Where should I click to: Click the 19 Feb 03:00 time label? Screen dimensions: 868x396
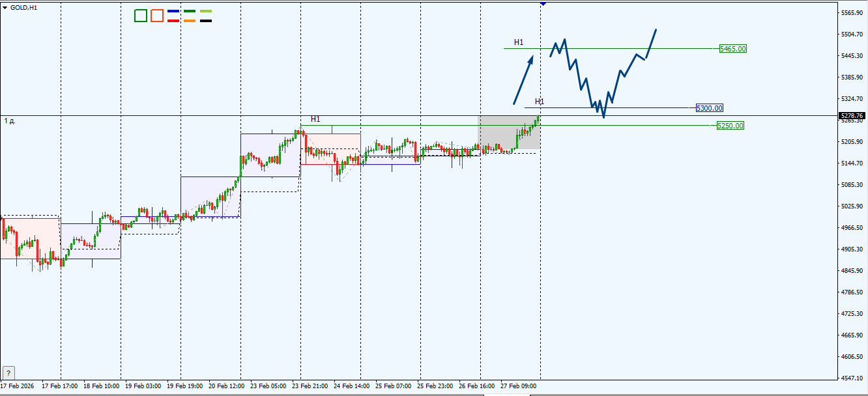143,386
